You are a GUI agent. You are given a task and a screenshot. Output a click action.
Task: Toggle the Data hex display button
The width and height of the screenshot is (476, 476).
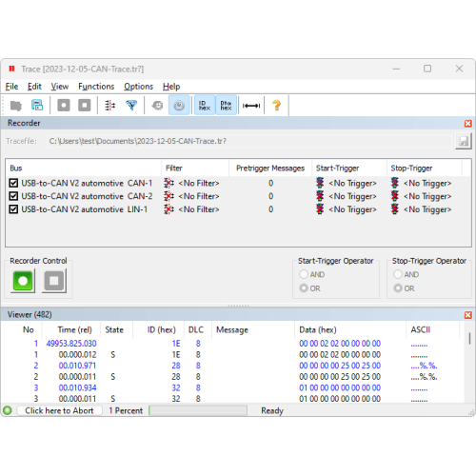[226, 106]
